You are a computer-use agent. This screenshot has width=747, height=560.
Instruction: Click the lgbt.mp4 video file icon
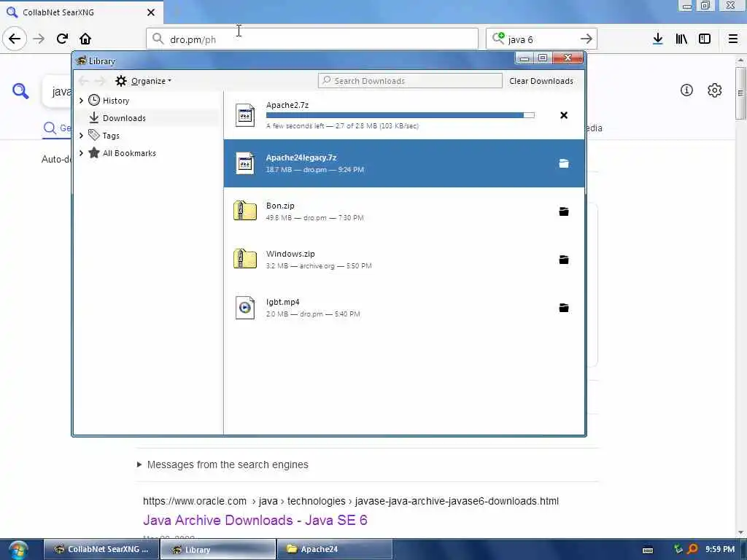pos(245,307)
